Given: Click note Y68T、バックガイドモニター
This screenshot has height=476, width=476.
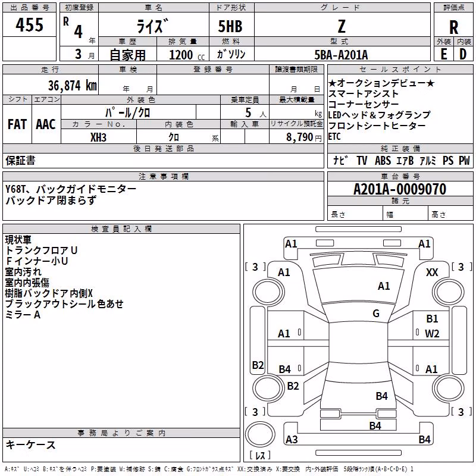Looking at the screenshot, I should 71,189.
